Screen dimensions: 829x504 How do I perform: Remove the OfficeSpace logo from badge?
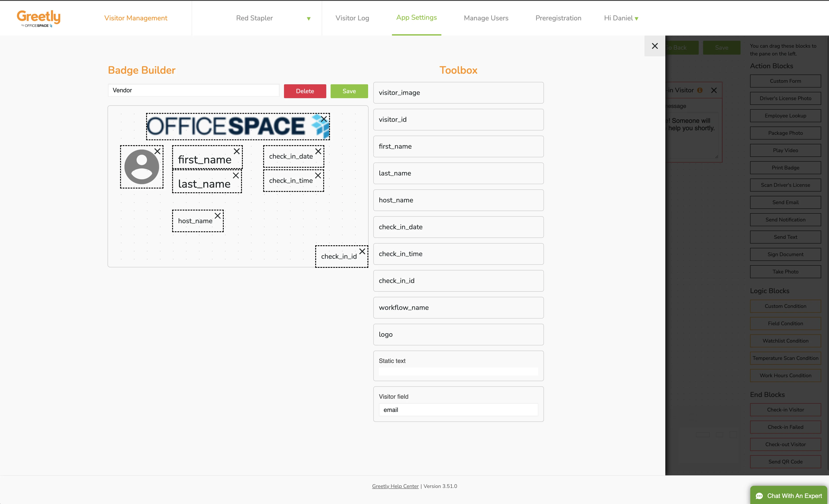pyautogui.click(x=324, y=119)
